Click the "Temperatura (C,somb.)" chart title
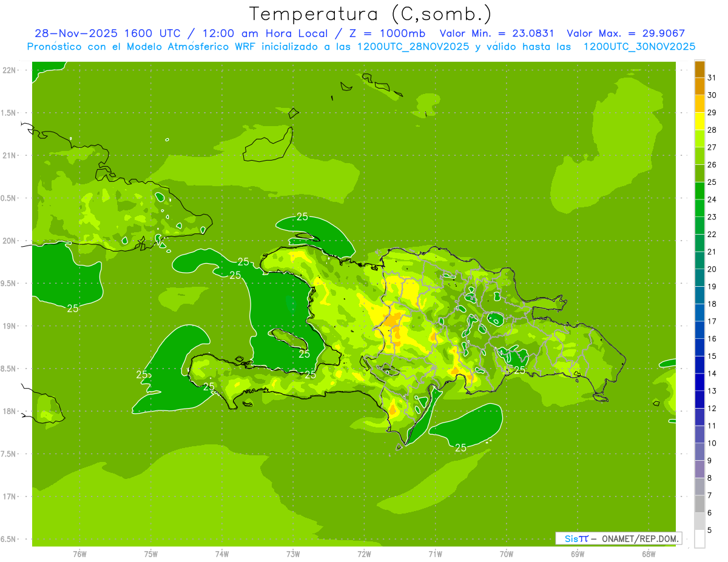728x562 pixels. (x=370, y=14)
